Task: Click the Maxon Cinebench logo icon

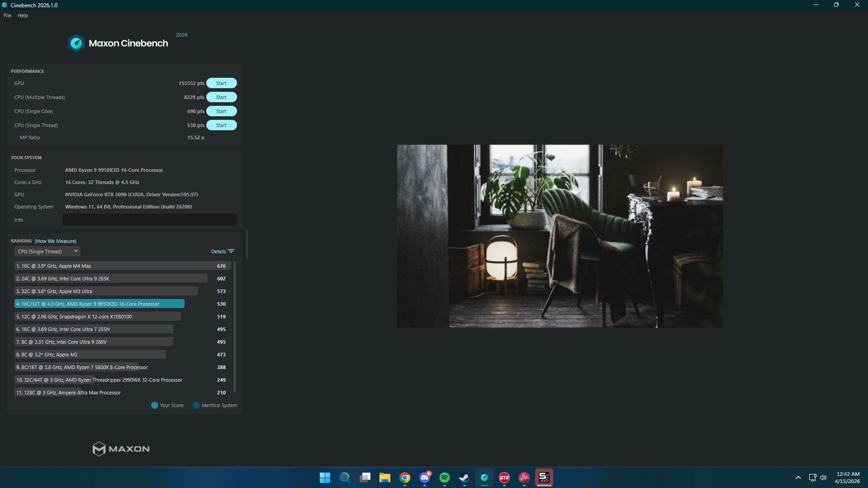Action: pyautogui.click(x=76, y=43)
